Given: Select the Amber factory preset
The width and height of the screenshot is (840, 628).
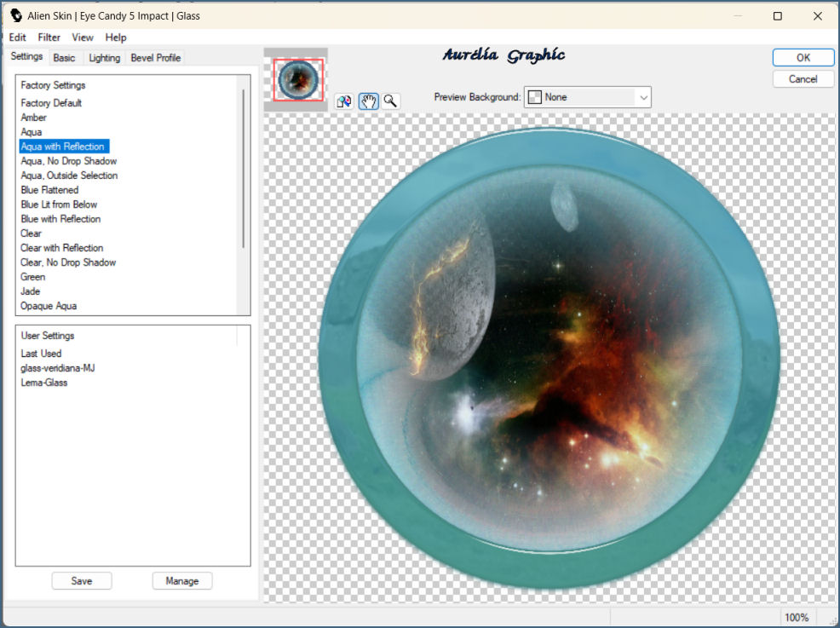Looking at the screenshot, I should tap(34, 118).
